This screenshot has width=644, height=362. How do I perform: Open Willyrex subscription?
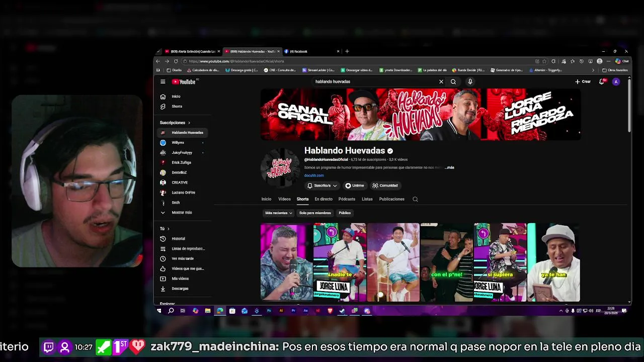click(183, 143)
